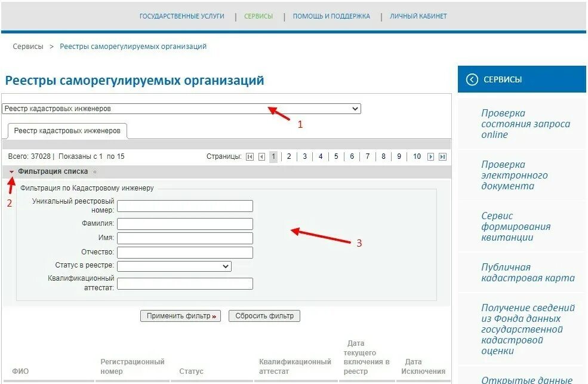Viewport: 588px width, 384px height.
Task: Click the back circle icon beside СЕРВИСЫ
Action: [x=472, y=79]
